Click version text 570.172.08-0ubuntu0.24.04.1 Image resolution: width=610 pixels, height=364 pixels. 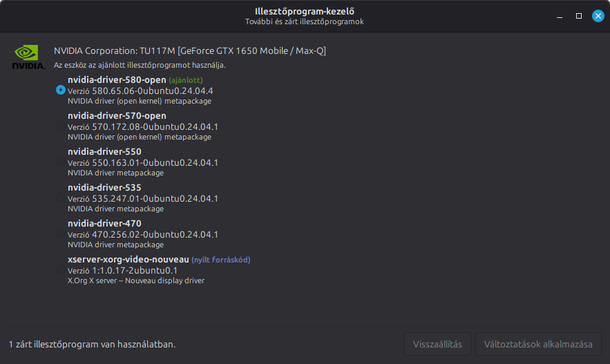coord(155,127)
